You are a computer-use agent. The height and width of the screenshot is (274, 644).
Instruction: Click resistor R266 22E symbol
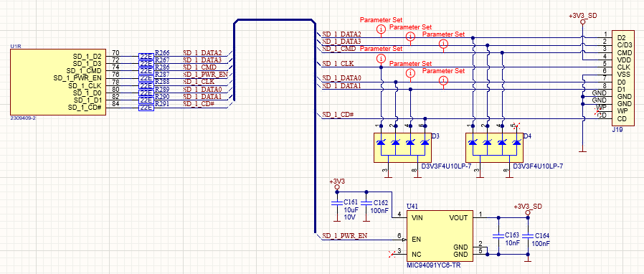pos(146,56)
